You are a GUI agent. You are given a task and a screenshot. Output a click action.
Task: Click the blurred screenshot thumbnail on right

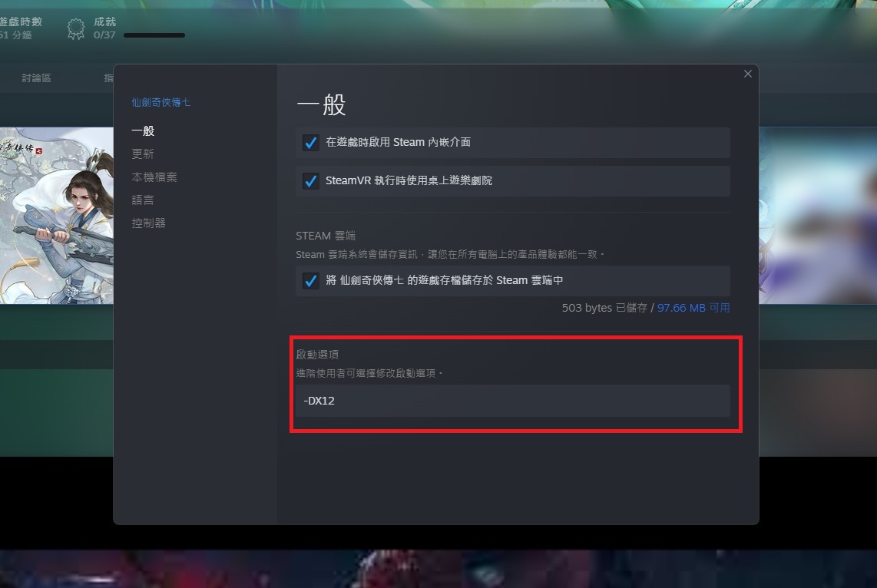pyautogui.click(x=817, y=215)
